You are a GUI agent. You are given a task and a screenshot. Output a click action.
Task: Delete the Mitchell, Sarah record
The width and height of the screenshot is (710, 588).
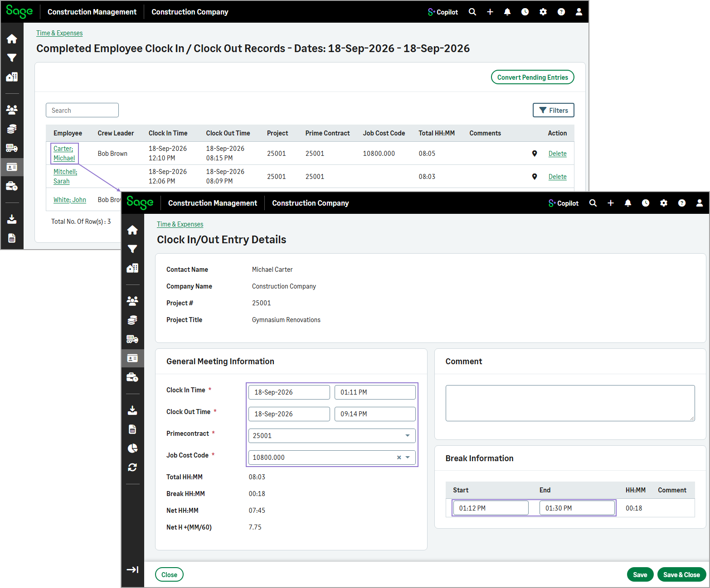click(x=557, y=177)
